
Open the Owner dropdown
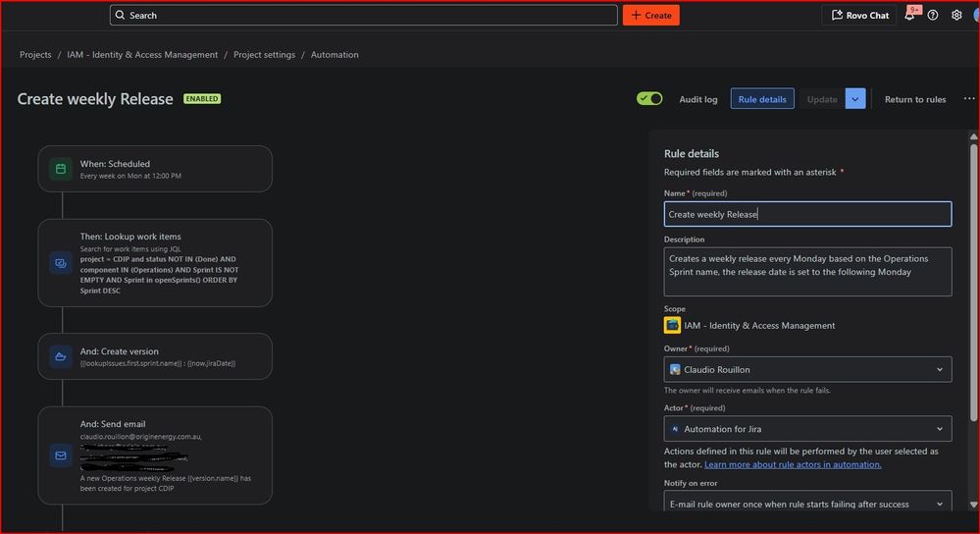[807, 369]
